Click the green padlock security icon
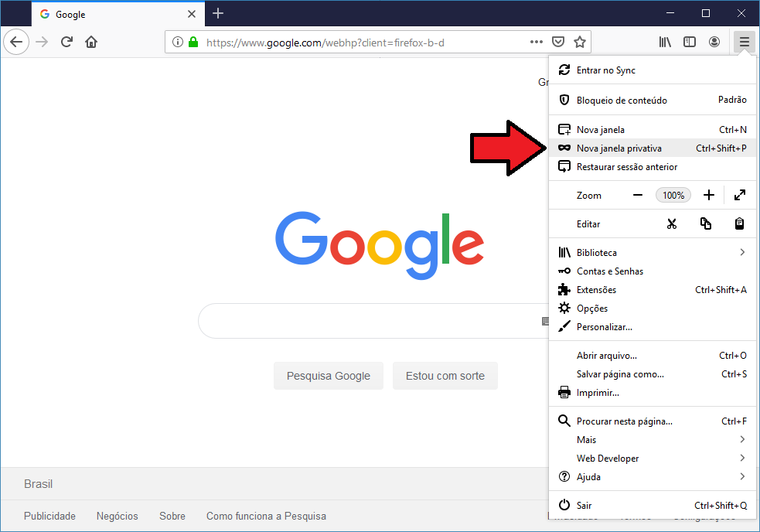Screen dimensions: 760x532 pos(193,43)
